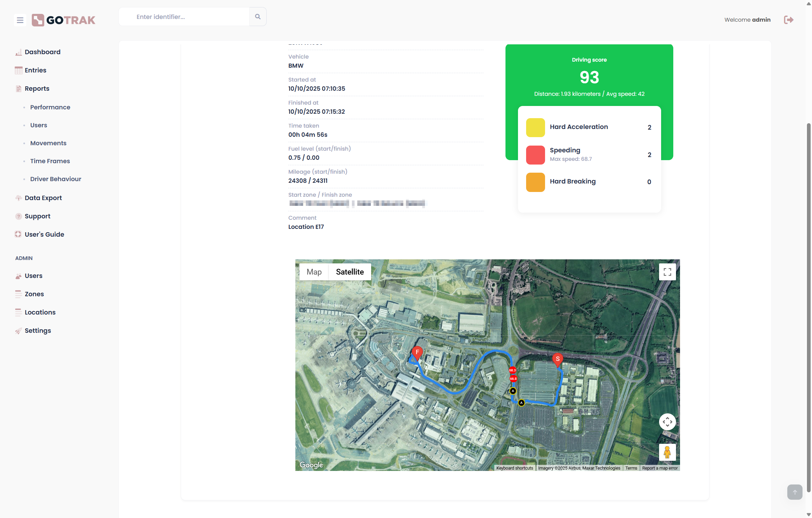This screenshot has width=812, height=518.
Task: Toggle fullscreen map view icon
Action: click(x=667, y=272)
